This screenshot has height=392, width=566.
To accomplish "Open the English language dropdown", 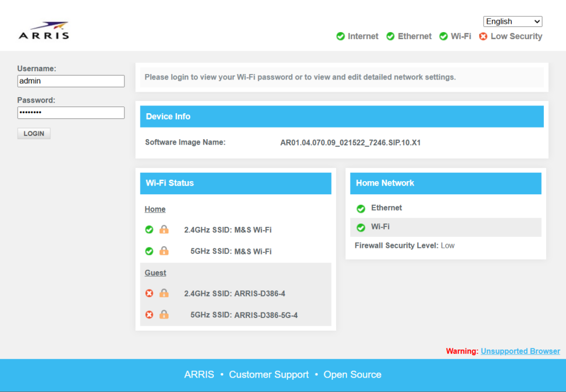I will point(512,21).
